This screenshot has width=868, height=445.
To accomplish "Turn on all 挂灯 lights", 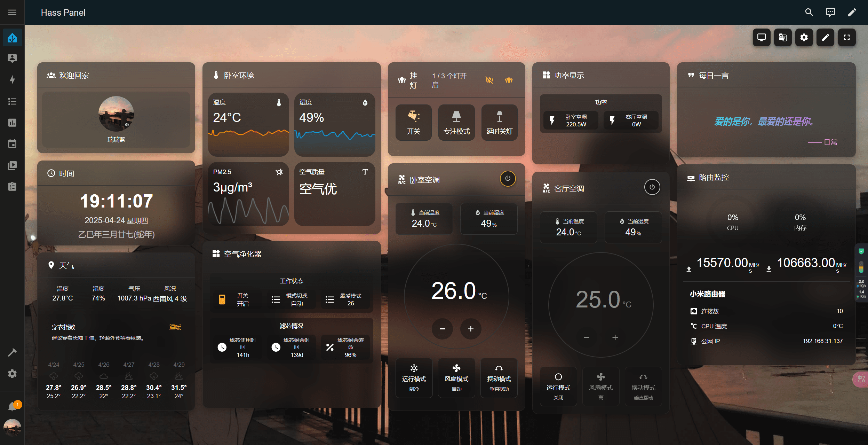I will click(509, 80).
